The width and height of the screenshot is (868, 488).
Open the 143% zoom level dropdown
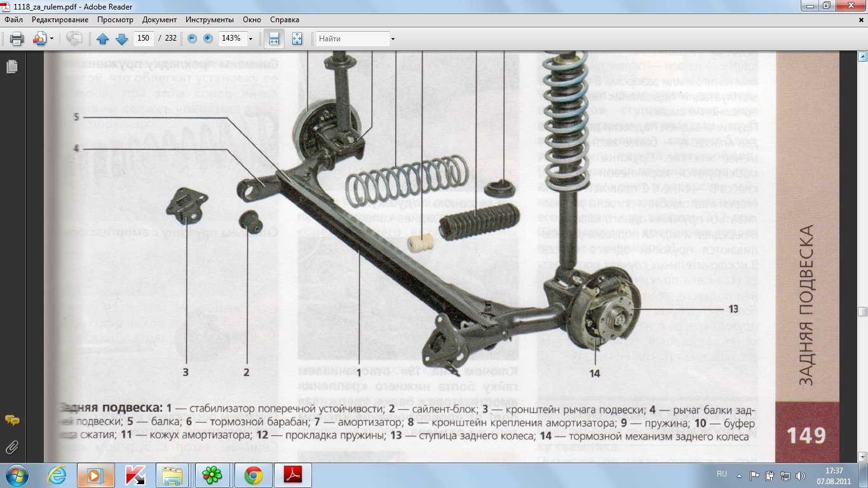pos(250,39)
